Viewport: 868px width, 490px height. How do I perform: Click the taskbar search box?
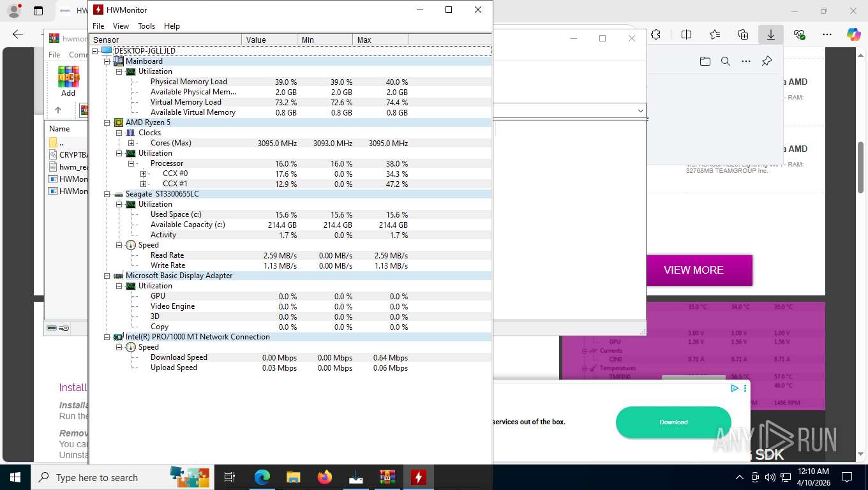coord(122,477)
